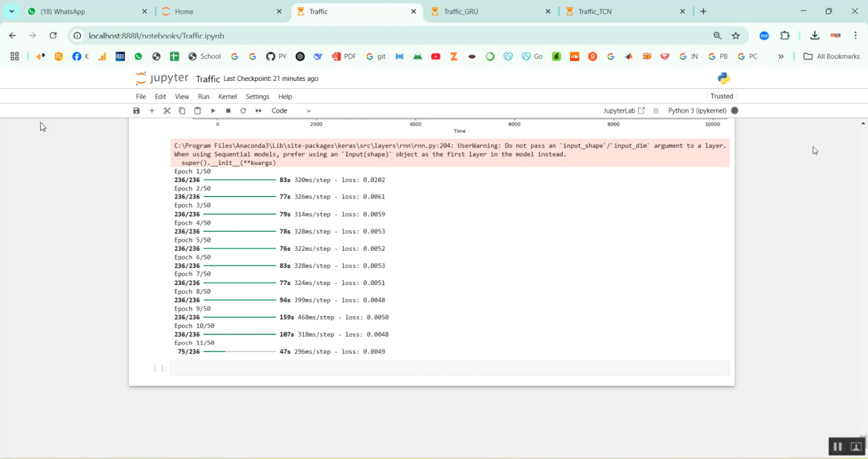Click the empty code cell input
The height and width of the screenshot is (459, 868).
[449, 368]
